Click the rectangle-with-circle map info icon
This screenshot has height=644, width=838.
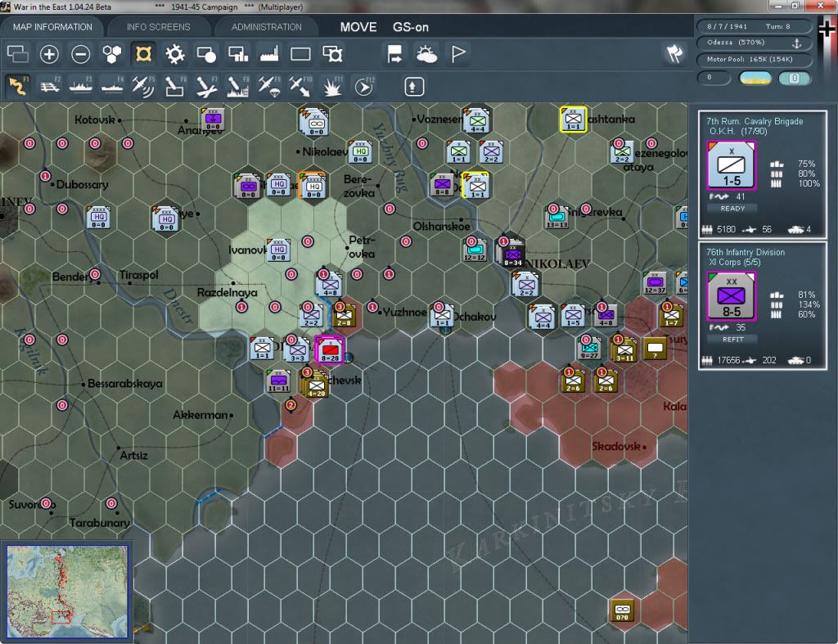[x=206, y=54]
